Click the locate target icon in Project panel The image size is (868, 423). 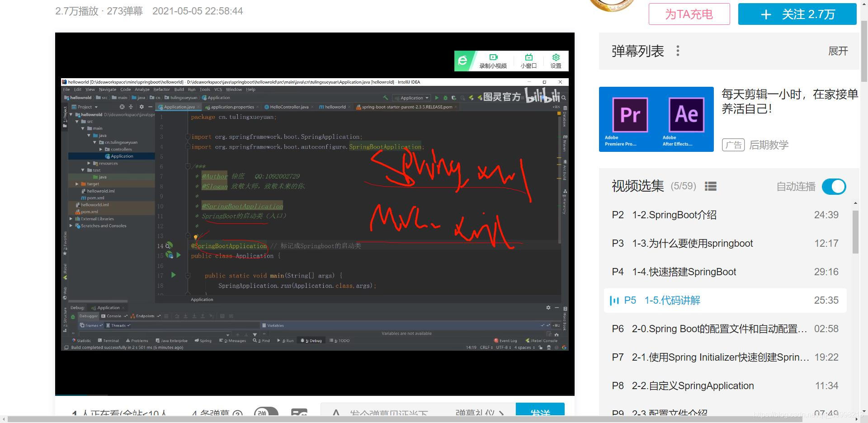[122, 107]
